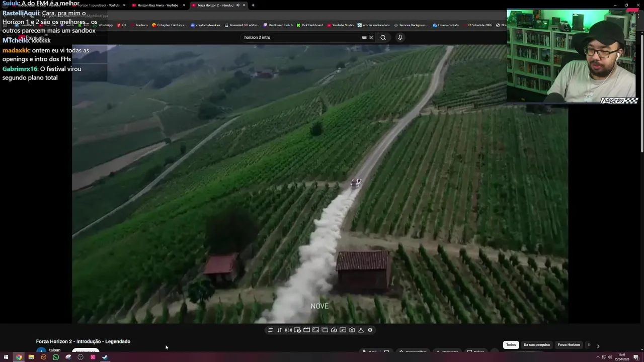Open the YouTube Studio bookmark

341,25
